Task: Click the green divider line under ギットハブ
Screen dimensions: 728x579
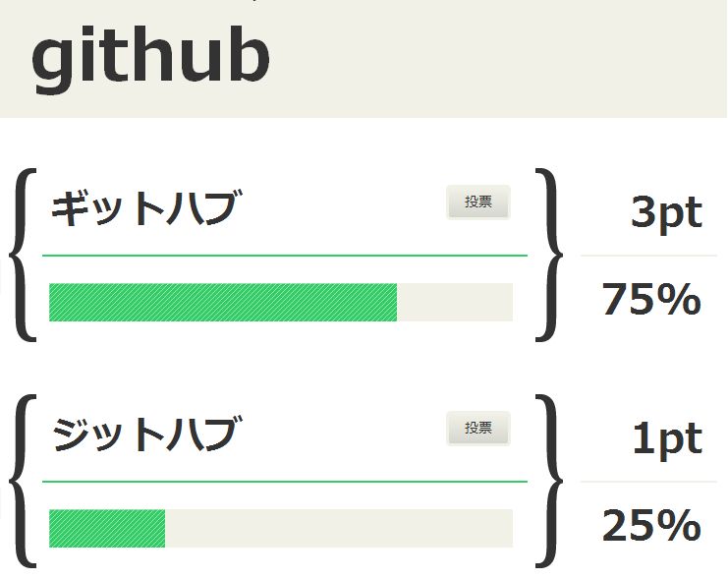Action: click(285, 256)
